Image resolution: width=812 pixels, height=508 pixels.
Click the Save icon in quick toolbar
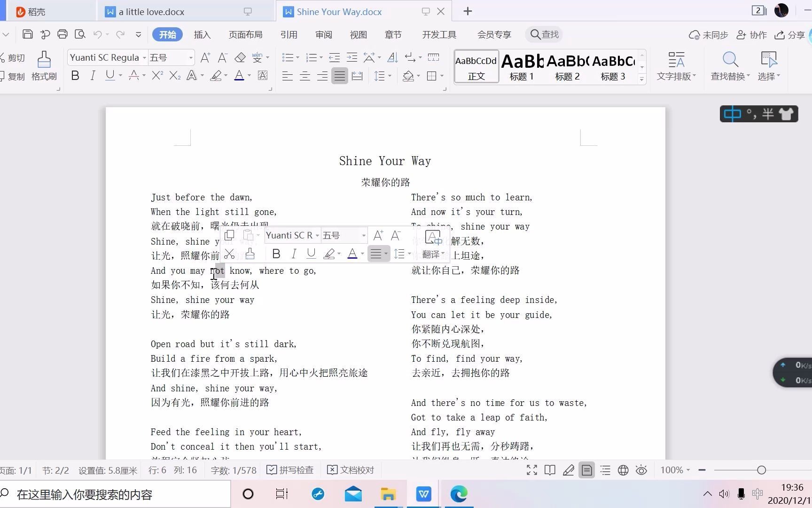pos(28,34)
